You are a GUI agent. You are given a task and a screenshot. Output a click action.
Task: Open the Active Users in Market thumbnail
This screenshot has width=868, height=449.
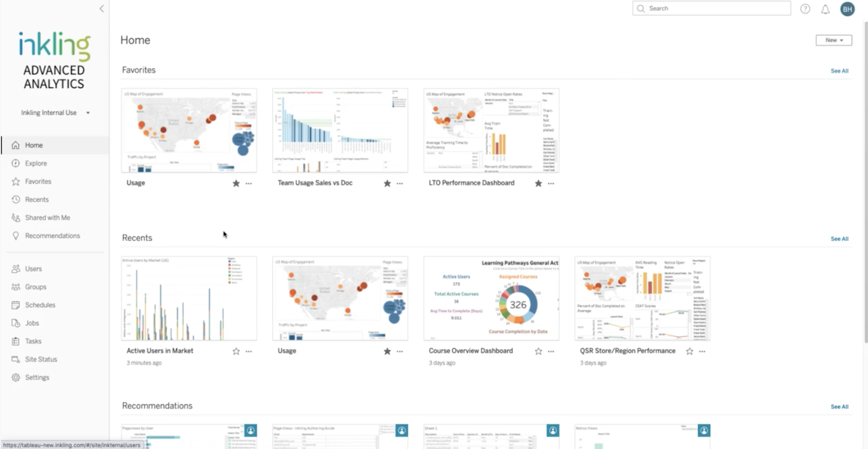(189, 298)
